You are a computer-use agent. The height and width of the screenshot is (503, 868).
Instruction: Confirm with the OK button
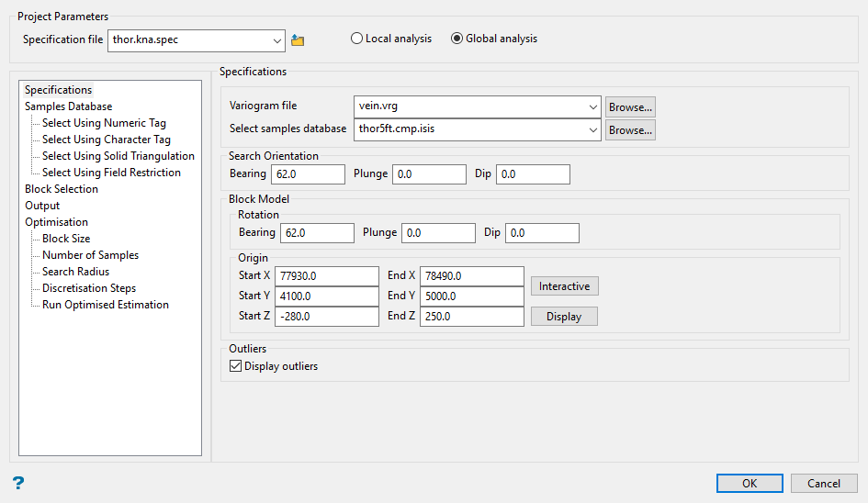(750, 484)
